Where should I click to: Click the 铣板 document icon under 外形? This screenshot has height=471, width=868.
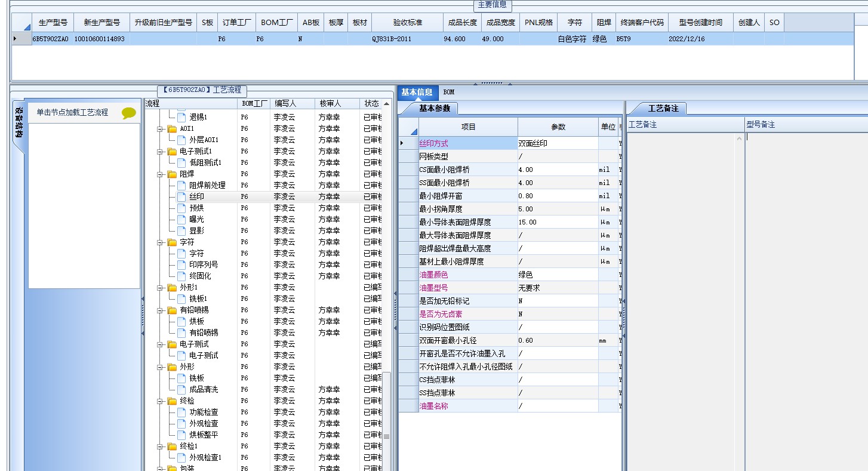click(x=181, y=378)
